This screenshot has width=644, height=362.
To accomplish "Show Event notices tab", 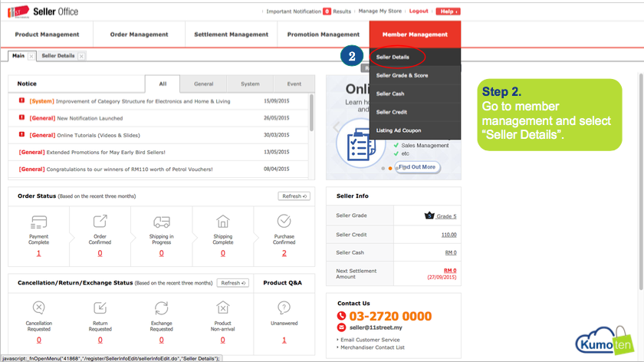I will click(294, 84).
